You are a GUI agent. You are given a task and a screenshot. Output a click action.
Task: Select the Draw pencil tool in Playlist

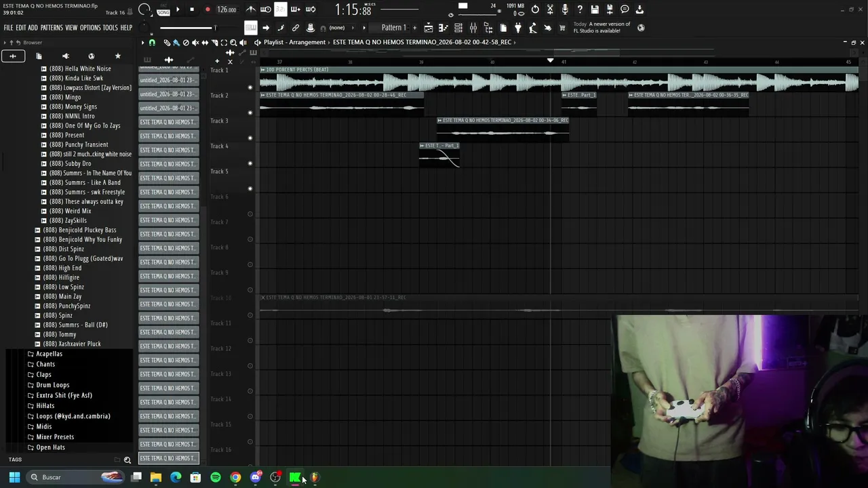167,42
